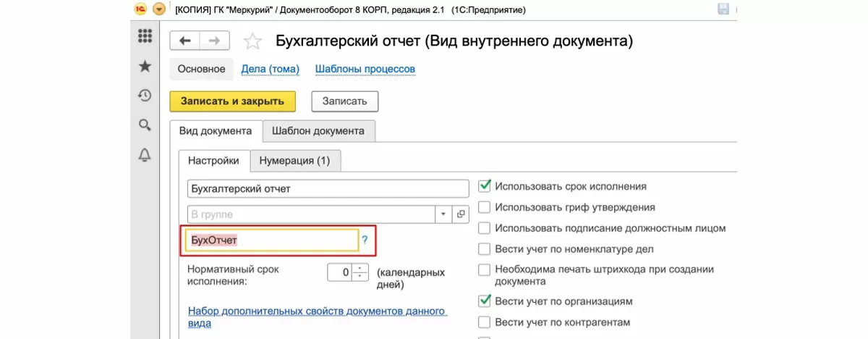Switch to 'Шаблон документа' tab

318,131
